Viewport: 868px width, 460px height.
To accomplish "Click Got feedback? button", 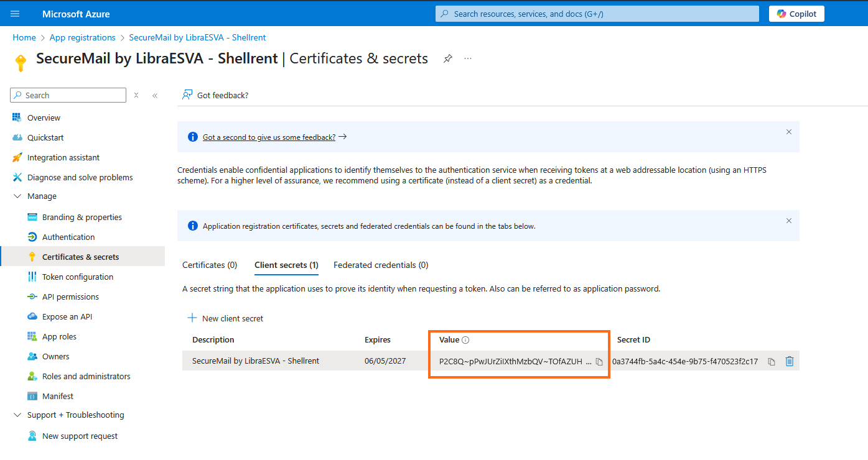I will click(x=215, y=95).
